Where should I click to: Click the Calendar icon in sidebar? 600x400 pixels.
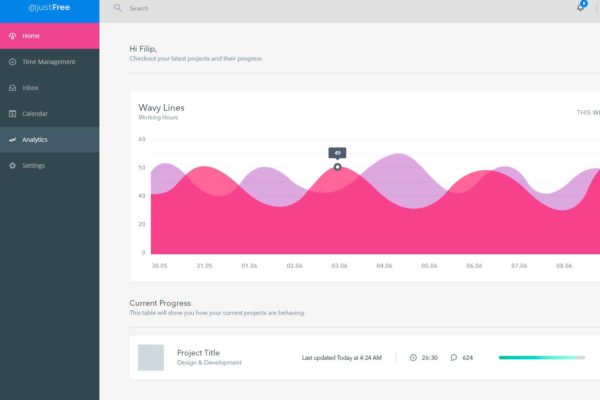pos(12,114)
